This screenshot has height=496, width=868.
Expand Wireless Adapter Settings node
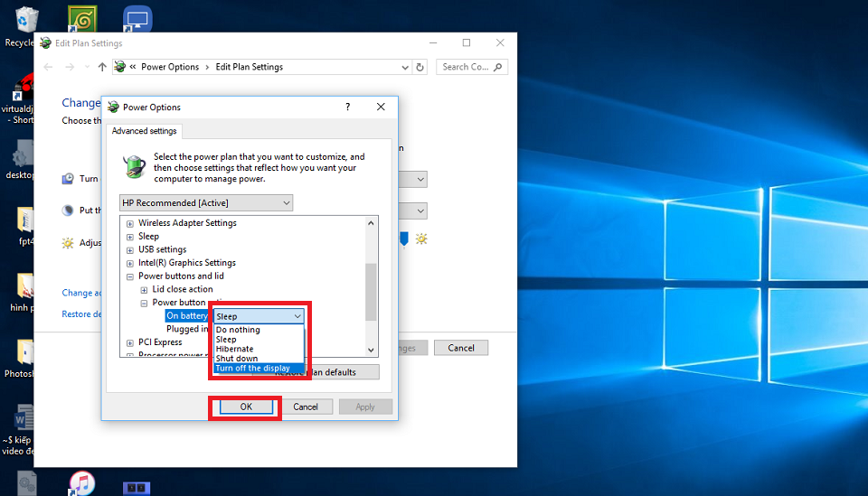(x=130, y=223)
